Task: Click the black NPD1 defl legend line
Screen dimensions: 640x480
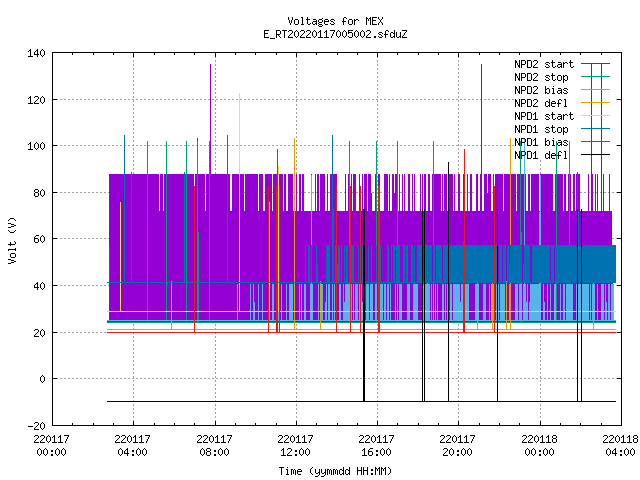Action: tap(596, 155)
